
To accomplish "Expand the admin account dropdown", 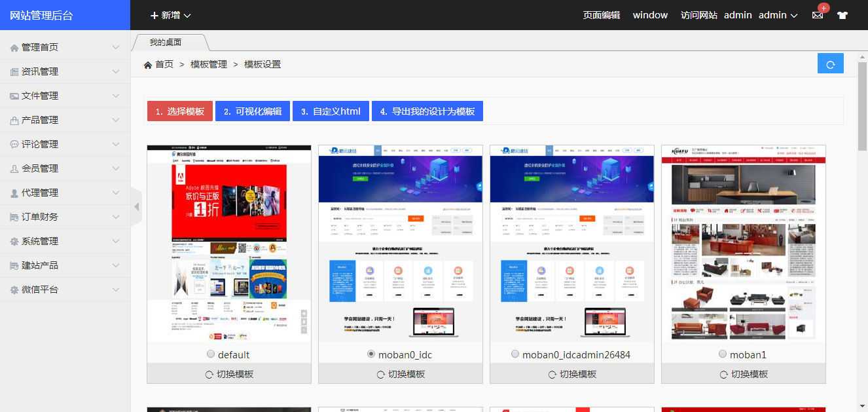I will pyautogui.click(x=778, y=15).
